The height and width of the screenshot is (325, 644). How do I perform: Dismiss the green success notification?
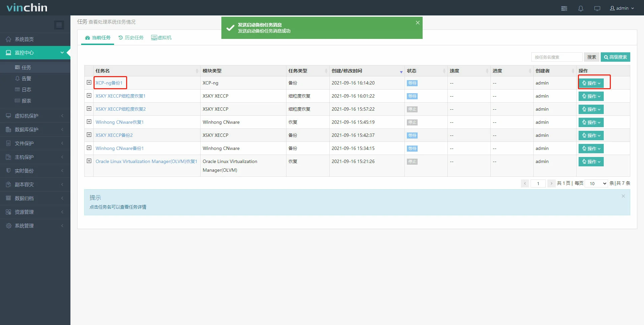[x=418, y=23]
